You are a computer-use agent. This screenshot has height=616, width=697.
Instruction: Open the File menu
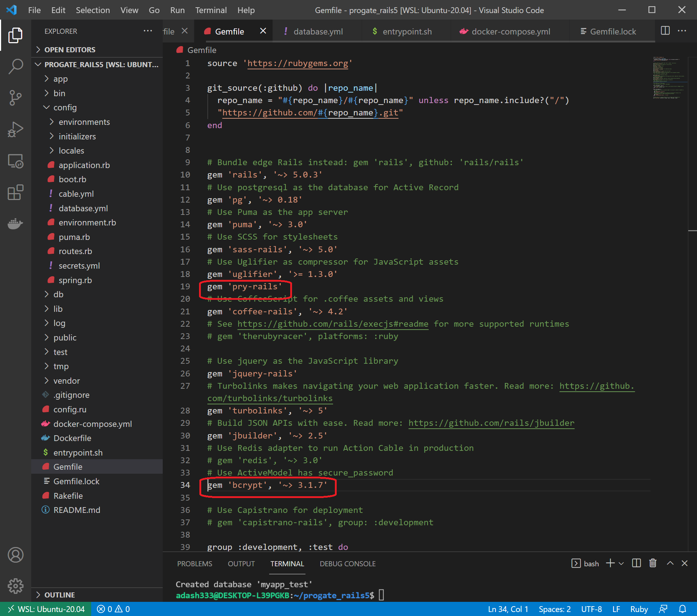[x=34, y=10]
